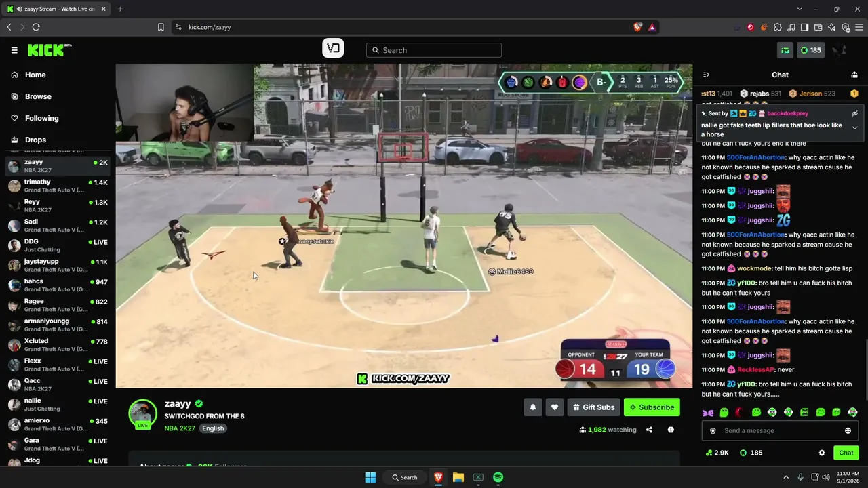Image resolution: width=868 pixels, height=488 pixels.
Task: Open the green gift inventory icon in header
Action: pos(785,50)
